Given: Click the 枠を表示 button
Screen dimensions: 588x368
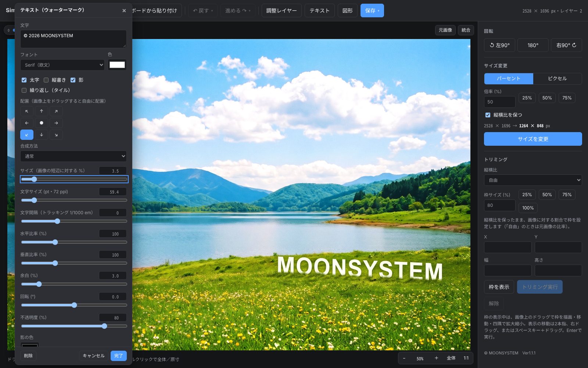Looking at the screenshot, I should pyautogui.click(x=499, y=287).
